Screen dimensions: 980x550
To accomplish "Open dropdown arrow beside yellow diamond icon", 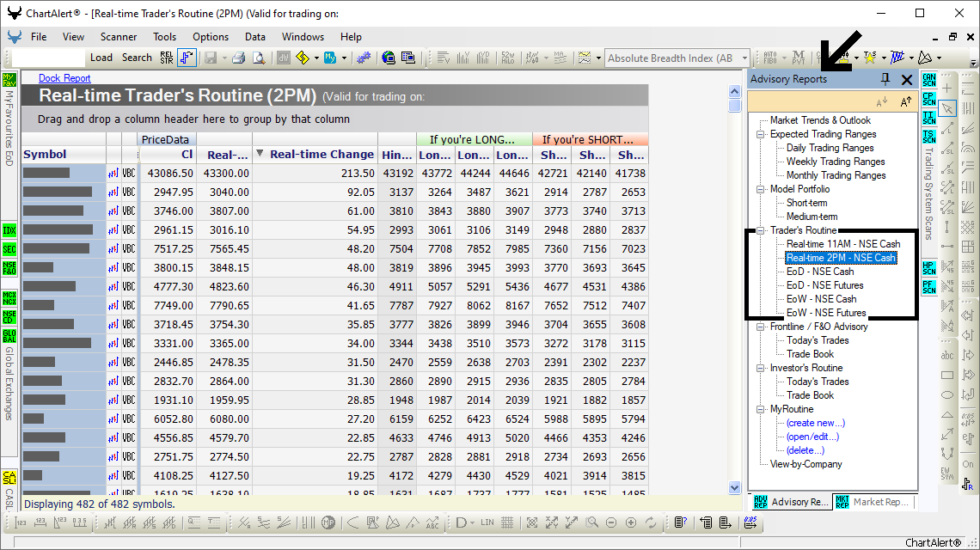I will 316,58.
